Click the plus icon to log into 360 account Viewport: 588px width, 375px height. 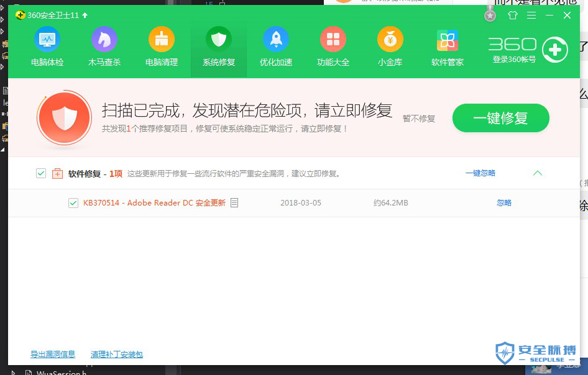tap(554, 50)
